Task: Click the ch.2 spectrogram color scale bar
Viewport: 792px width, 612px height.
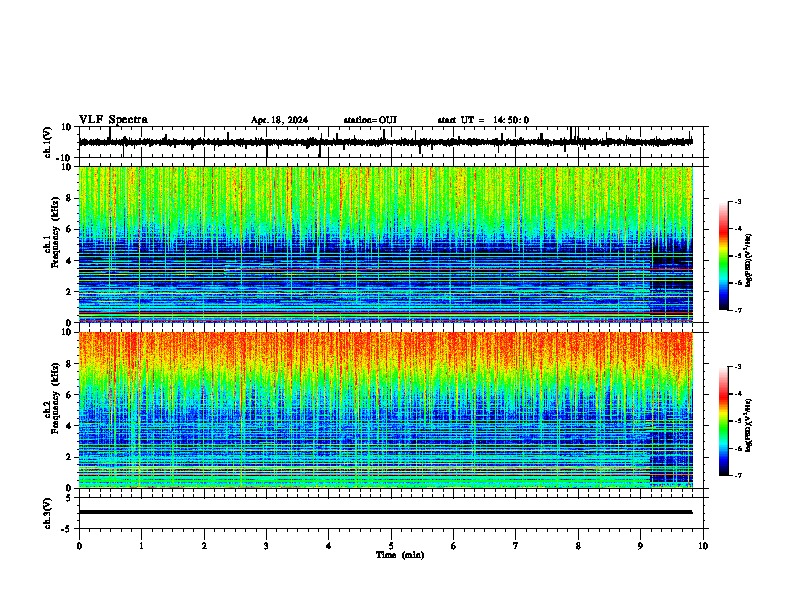Action: pyautogui.click(x=724, y=421)
